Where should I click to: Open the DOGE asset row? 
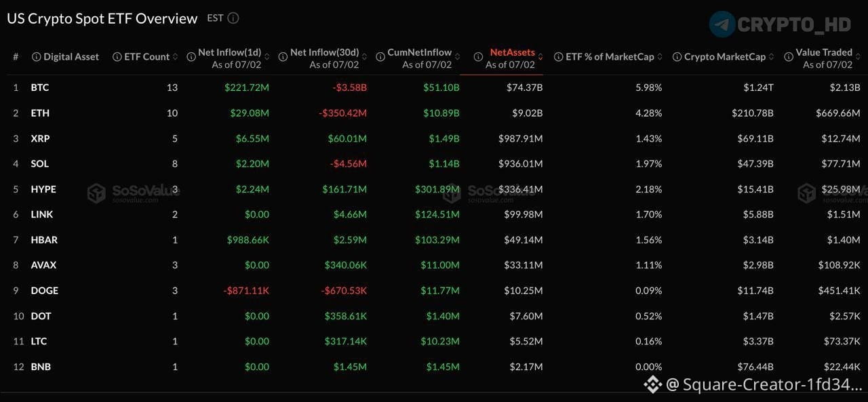pyautogui.click(x=434, y=291)
